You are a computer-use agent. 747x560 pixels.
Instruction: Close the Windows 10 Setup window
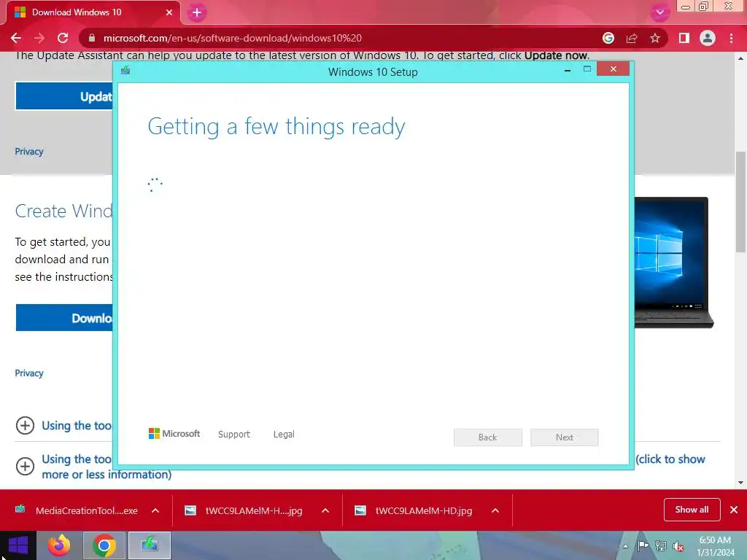pyautogui.click(x=613, y=69)
